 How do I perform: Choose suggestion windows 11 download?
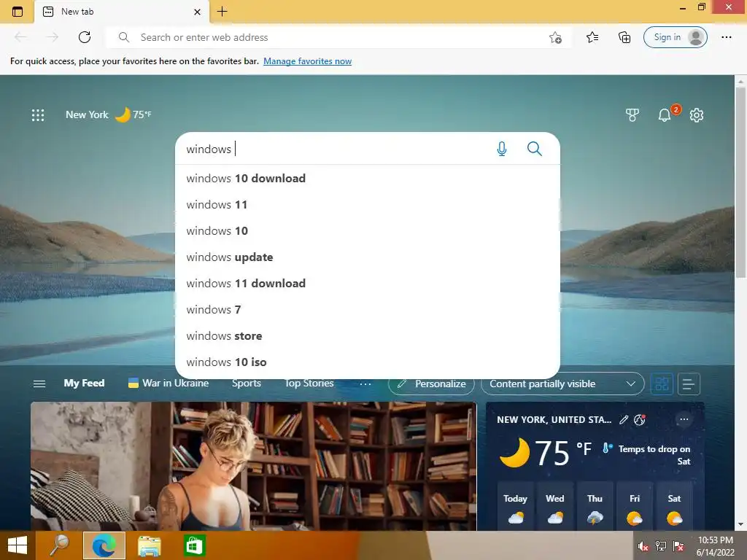(368, 284)
